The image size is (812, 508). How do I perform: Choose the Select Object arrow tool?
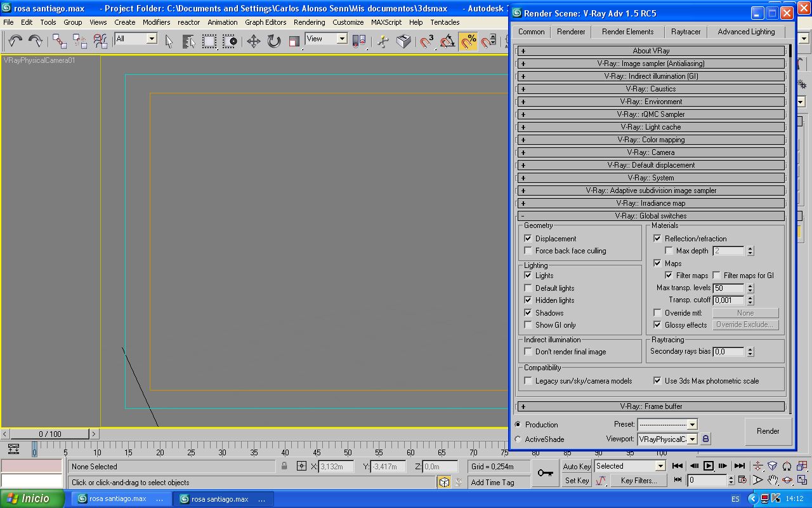[169, 41]
